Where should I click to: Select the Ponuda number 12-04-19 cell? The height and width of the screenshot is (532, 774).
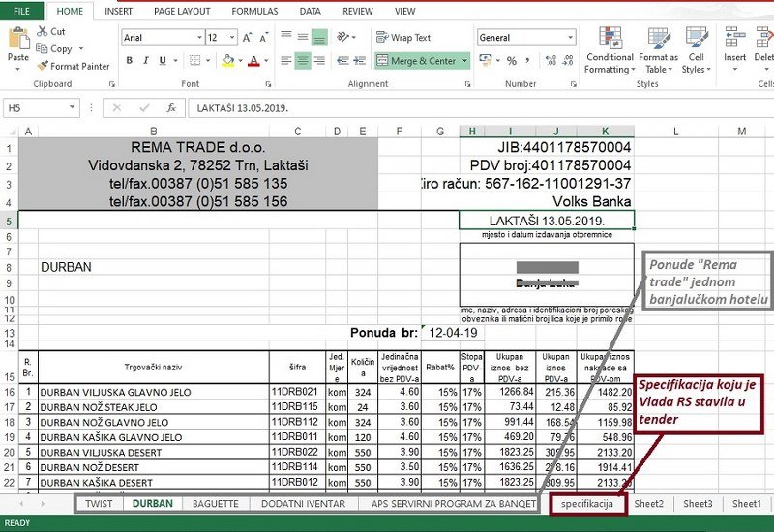click(453, 333)
